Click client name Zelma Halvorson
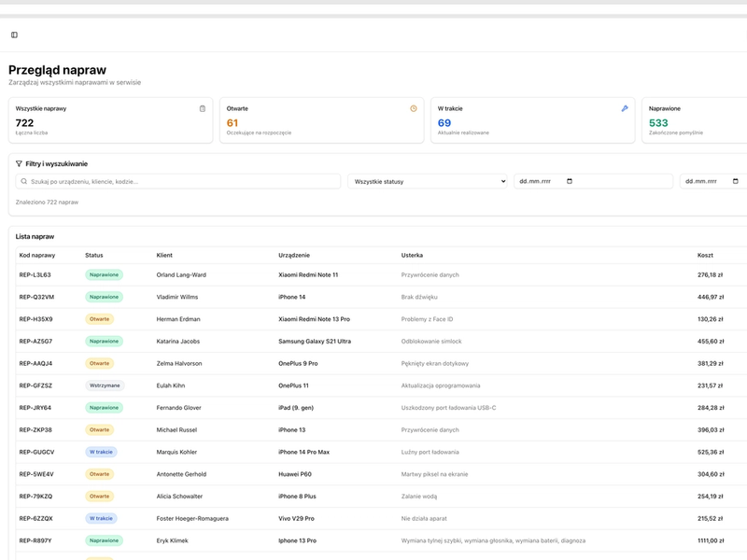Viewport: 747px width, 560px height. (179, 363)
